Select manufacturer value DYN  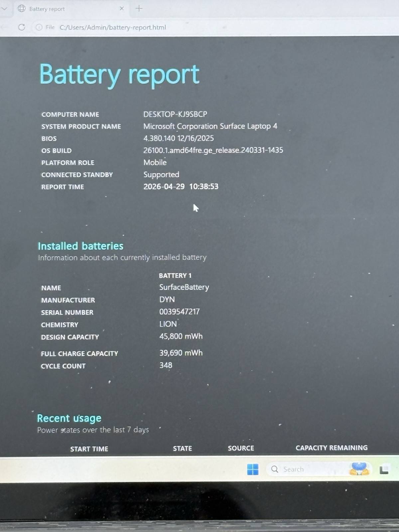pos(167,300)
